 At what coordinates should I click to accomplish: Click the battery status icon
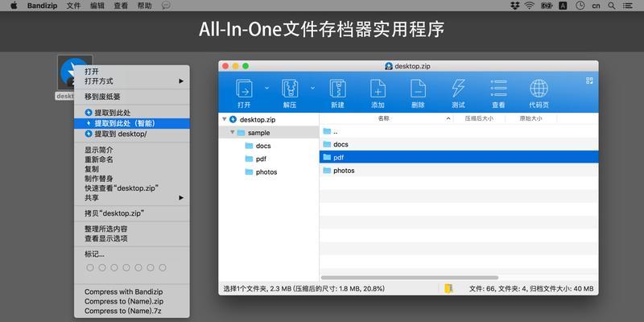547,6
